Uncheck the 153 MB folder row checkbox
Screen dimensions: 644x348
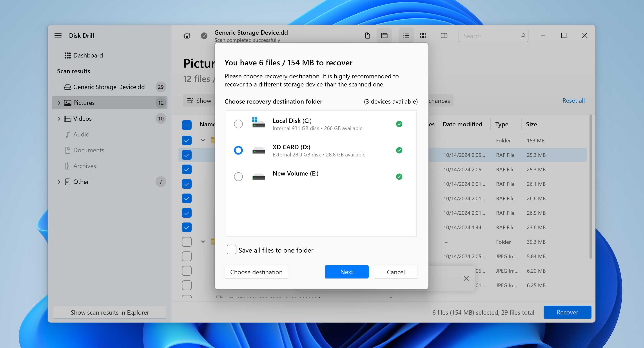(x=187, y=141)
